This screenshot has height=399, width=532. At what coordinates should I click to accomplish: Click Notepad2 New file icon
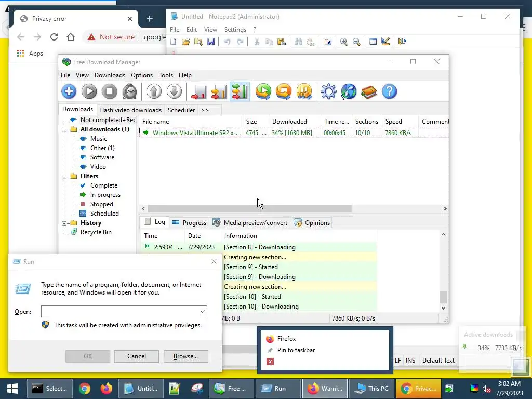point(174,42)
